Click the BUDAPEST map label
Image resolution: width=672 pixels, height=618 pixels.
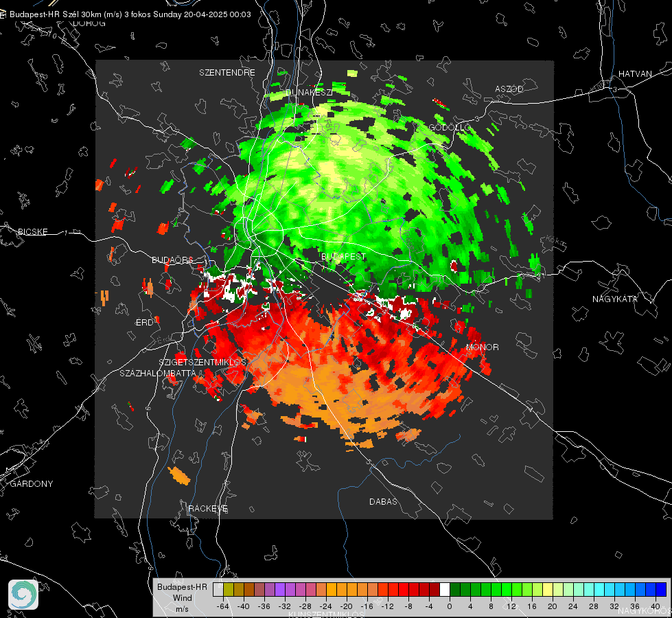[344, 256]
